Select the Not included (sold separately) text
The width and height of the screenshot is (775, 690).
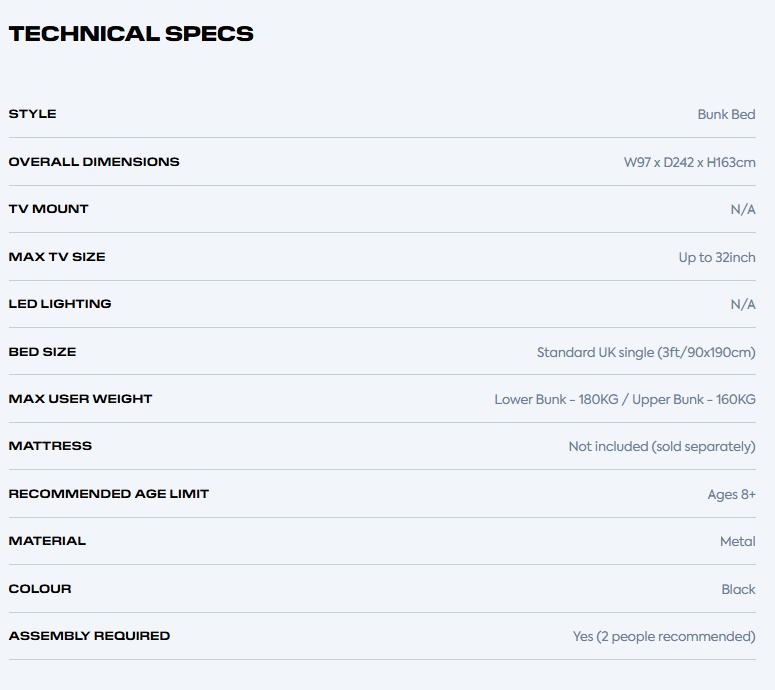point(661,446)
